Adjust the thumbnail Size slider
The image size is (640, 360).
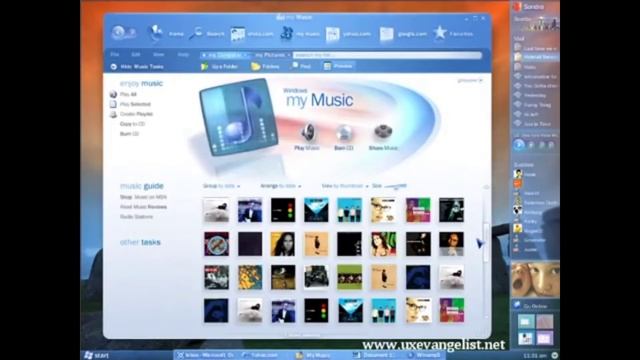point(395,186)
